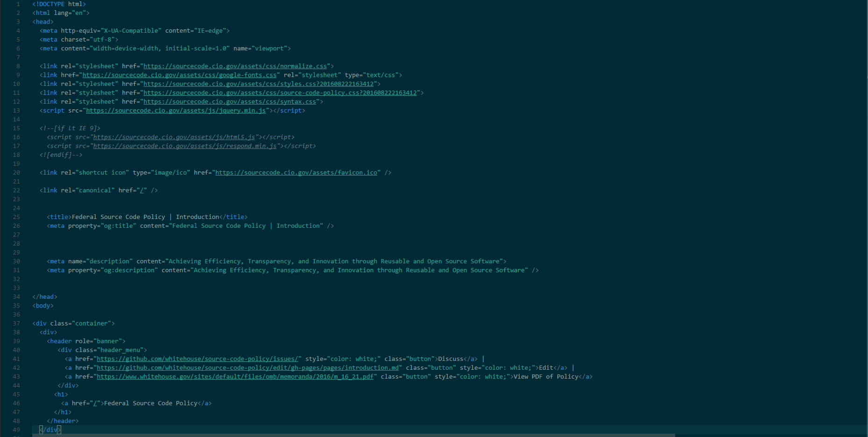Click the opening <body> tag
This screenshot has width=868, height=437.
pyautogui.click(x=43, y=306)
